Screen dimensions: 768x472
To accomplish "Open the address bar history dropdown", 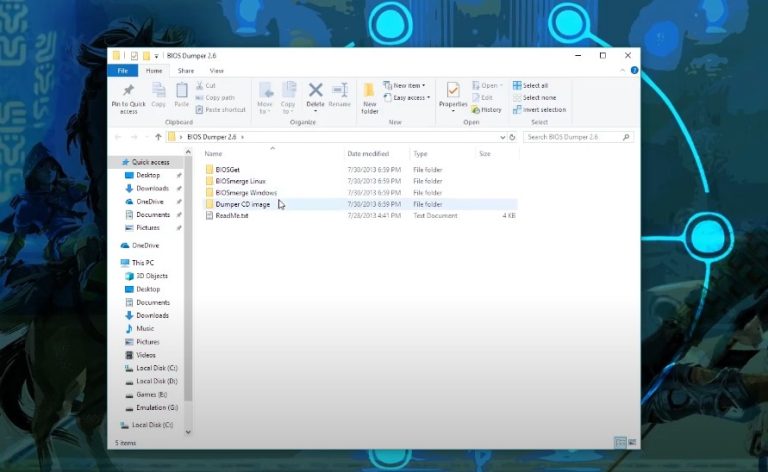I will coord(502,137).
